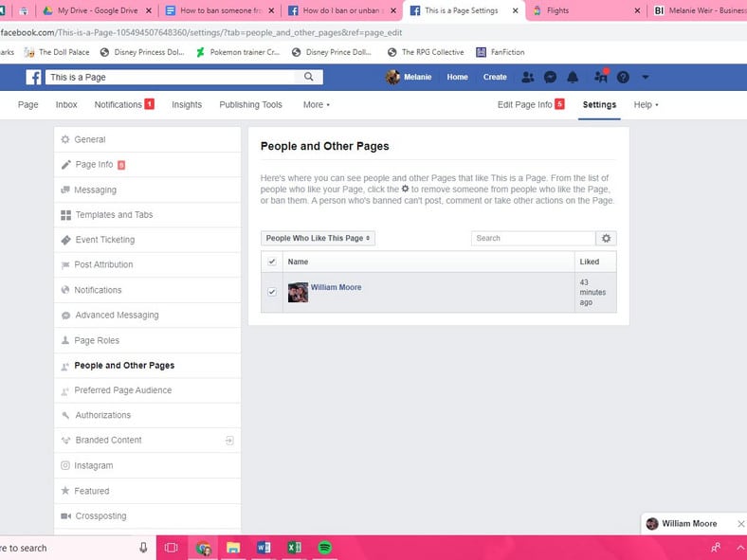Open Preferred Page Audience settings
Image resolution: width=747 pixels, height=560 pixels.
pos(147,390)
